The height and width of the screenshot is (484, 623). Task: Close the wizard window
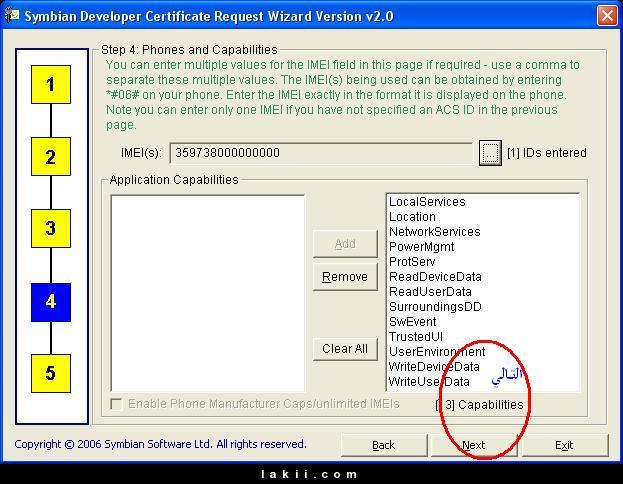coord(607,16)
